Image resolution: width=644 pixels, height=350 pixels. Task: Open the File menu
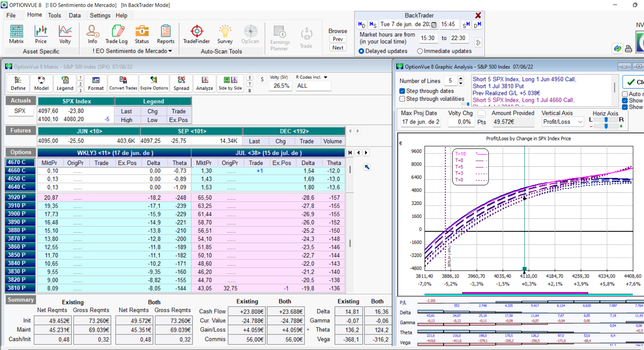[x=11, y=15]
